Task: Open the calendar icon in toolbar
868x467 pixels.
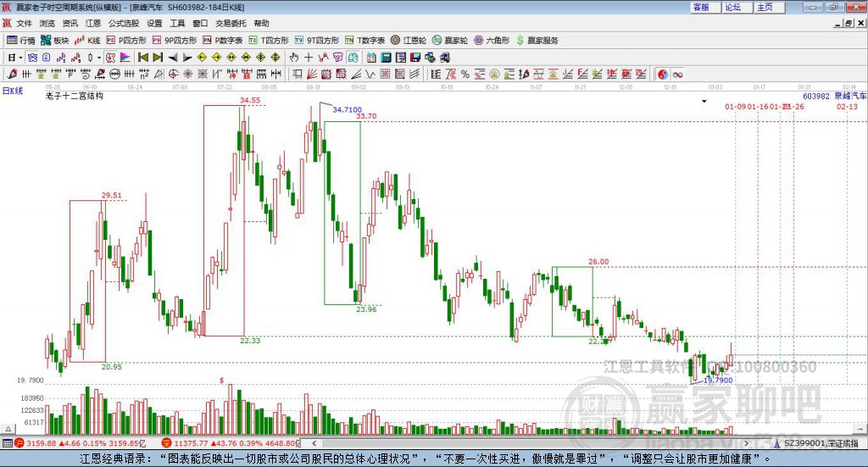Action: pos(371,58)
